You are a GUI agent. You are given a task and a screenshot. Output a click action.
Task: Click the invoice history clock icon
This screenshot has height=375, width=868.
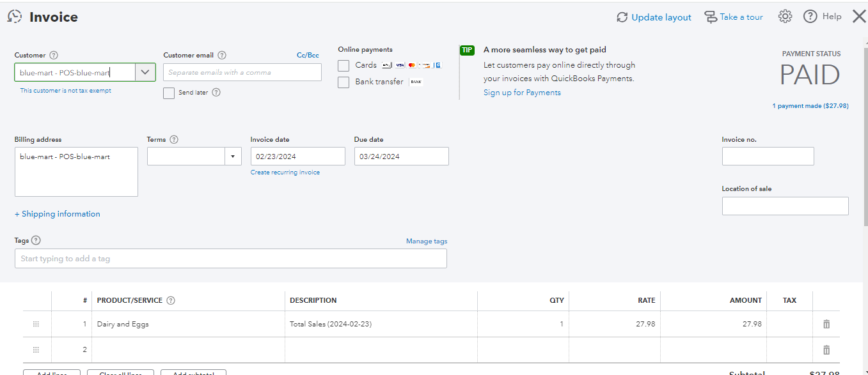point(14,17)
